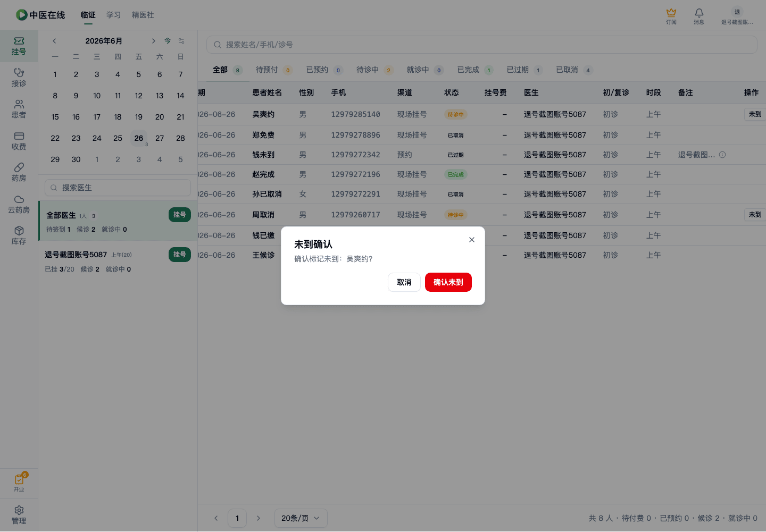Jump to today with 今 icon
The image size is (766, 532).
click(168, 41)
